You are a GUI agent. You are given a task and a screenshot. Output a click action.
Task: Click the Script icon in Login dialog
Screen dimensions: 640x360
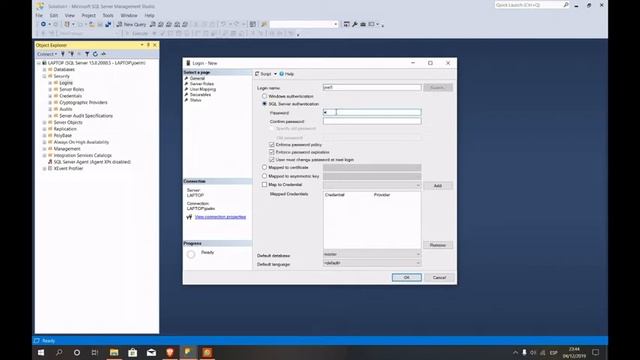(x=257, y=74)
